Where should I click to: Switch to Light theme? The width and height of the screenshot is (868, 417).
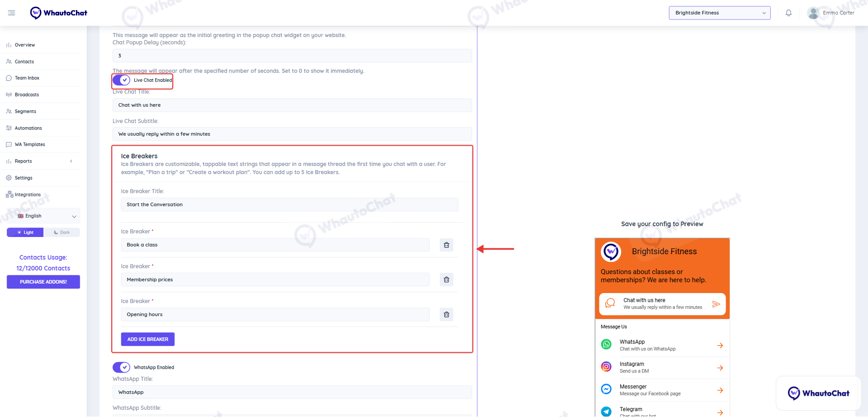pos(25,232)
